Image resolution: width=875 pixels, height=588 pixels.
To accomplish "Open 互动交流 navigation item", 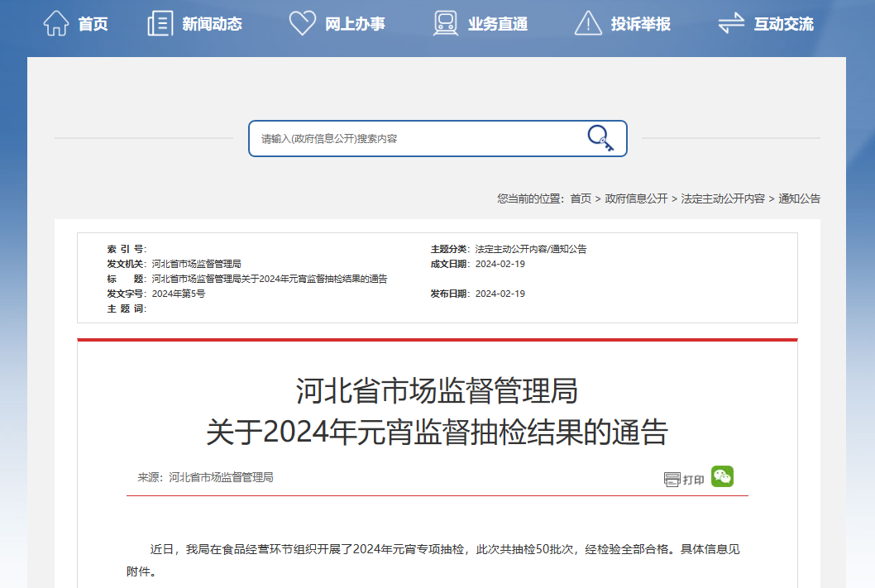I will coord(783,24).
